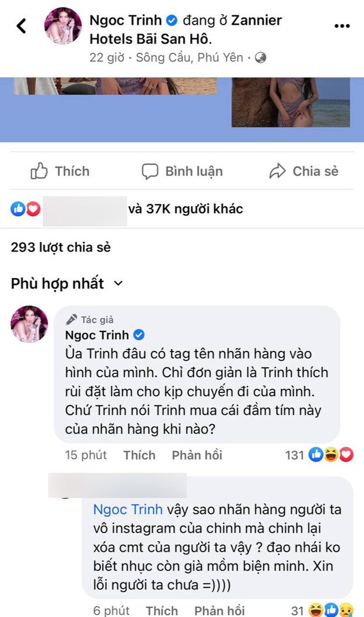The height and width of the screenshot is (617, 364).
Task: Tap the Bình luận speech bubble icon
Action: (150, 172)
